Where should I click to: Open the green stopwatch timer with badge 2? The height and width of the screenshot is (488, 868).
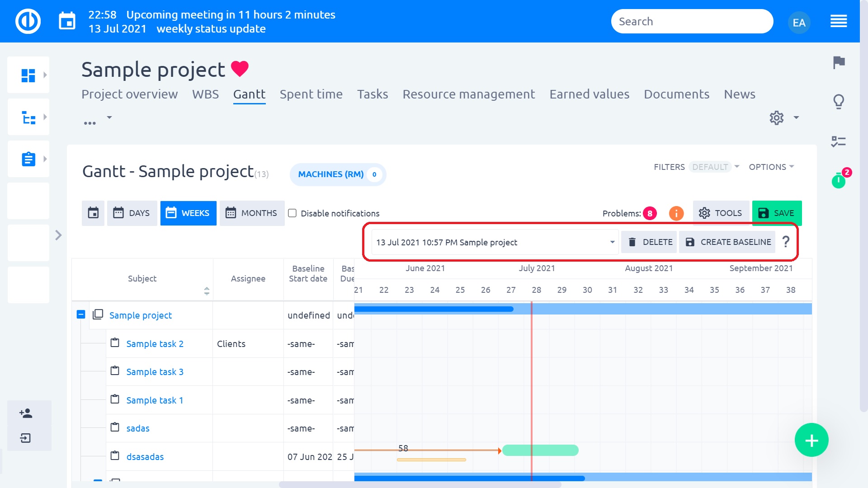click(x=839, y=181)
